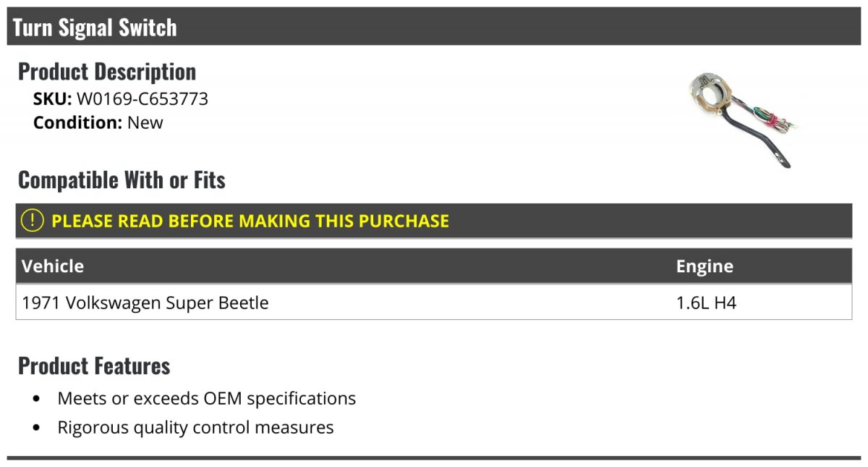Click the Engine column header

(x=705, y=266)
